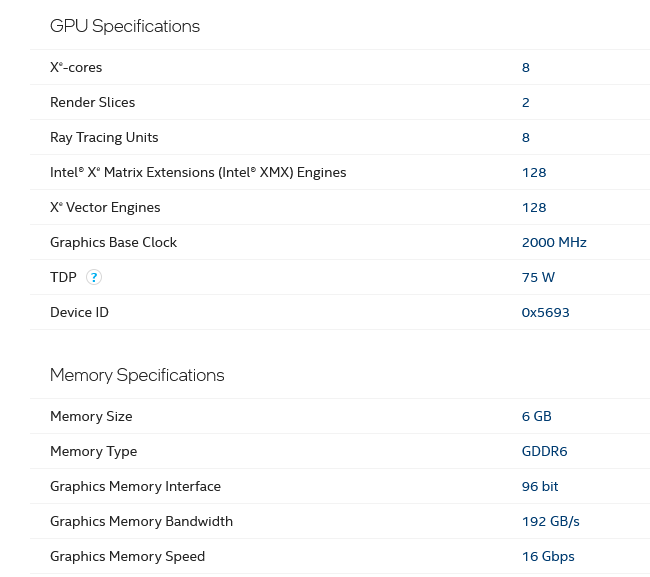Click the TDP help question mark icon
The height and width of the screenshot is (577, 650).
tap(94, 277)
